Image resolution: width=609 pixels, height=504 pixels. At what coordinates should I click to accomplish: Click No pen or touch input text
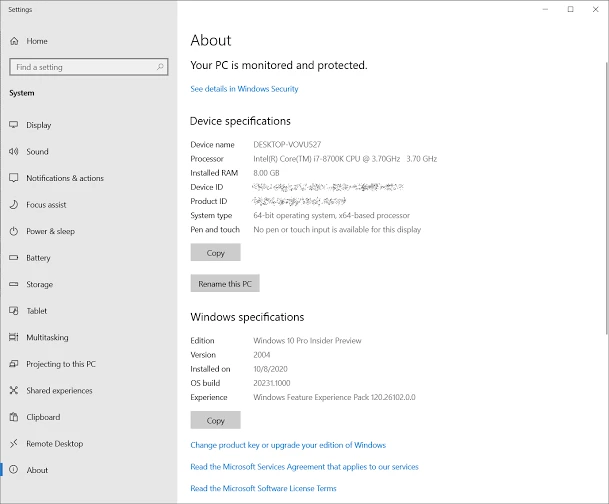point(337,229)
